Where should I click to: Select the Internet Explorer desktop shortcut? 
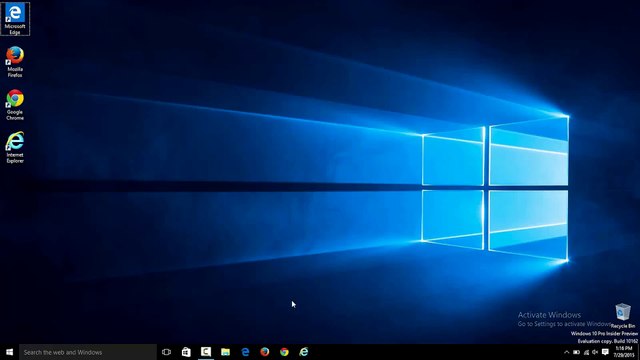tap(15, 148)
